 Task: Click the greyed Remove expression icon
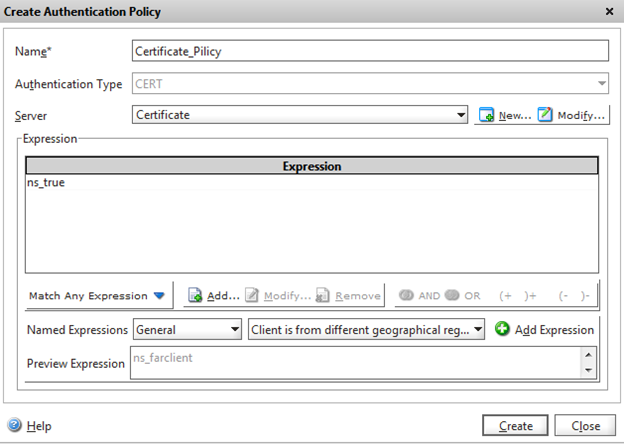coord(322,295)
